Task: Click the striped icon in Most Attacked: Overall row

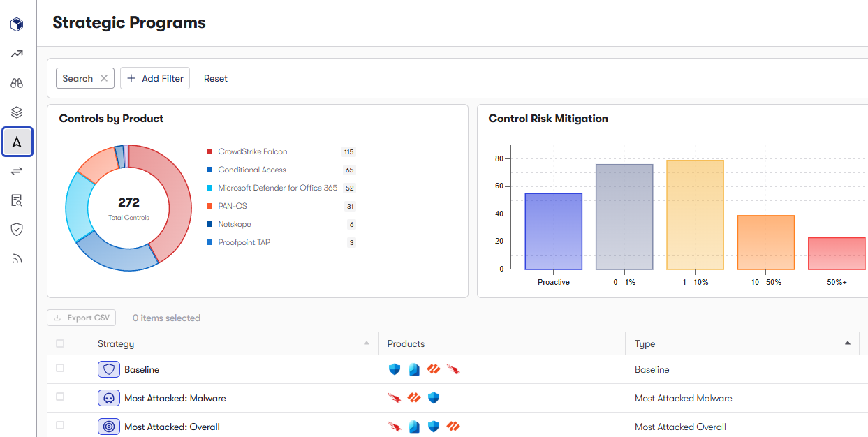Action: tap(453, 427)
